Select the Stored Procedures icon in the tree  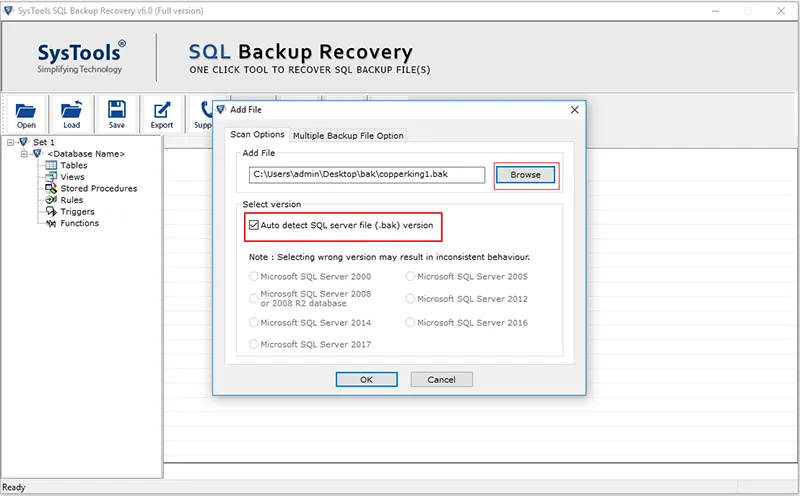pos(51,188)
